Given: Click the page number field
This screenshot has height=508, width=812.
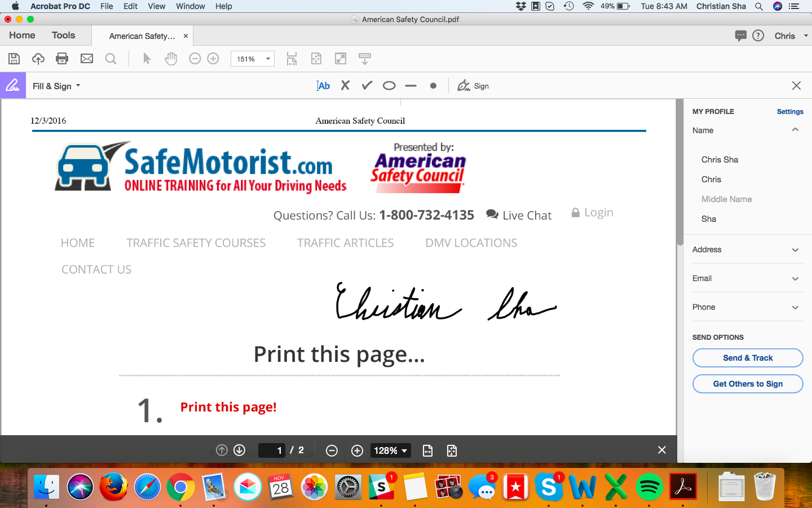Looking at the screenshot, I should click(x=272, y=450).
